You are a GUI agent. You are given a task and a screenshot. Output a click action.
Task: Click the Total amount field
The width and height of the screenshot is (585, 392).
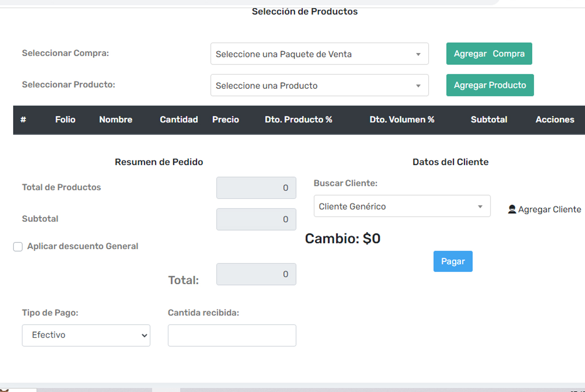(256, 274)
